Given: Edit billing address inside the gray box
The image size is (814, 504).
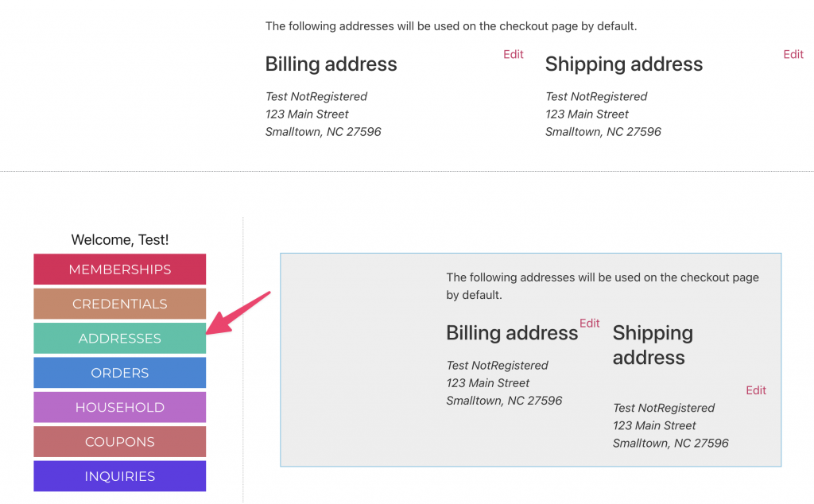Looking at the screenshot, I should pyautogui.click(x=589, y=324).
